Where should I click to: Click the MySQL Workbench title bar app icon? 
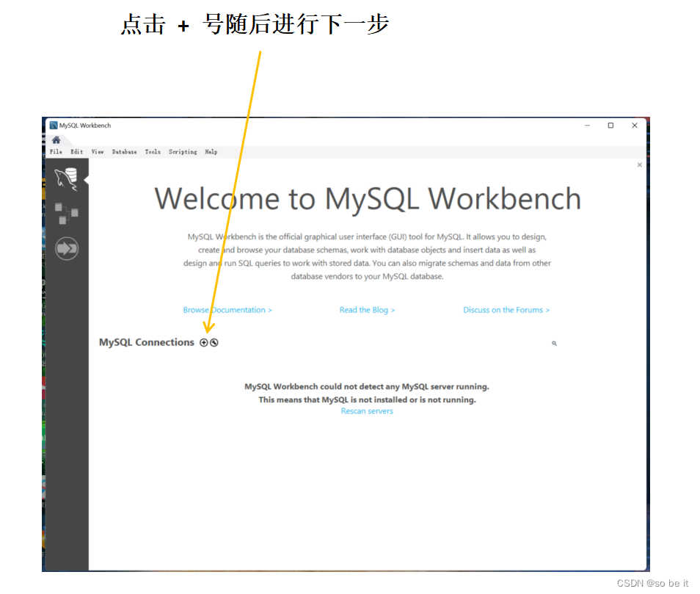pos(54,126)
